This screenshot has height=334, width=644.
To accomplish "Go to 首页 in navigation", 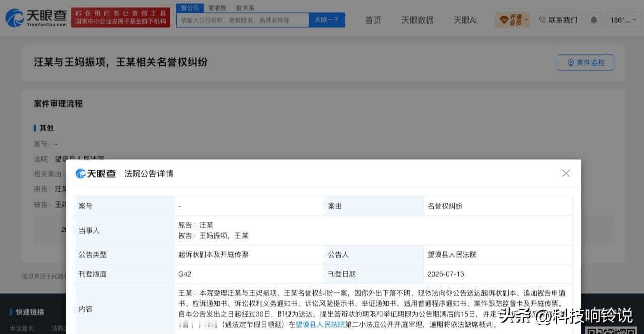I will tap(373, 20).
